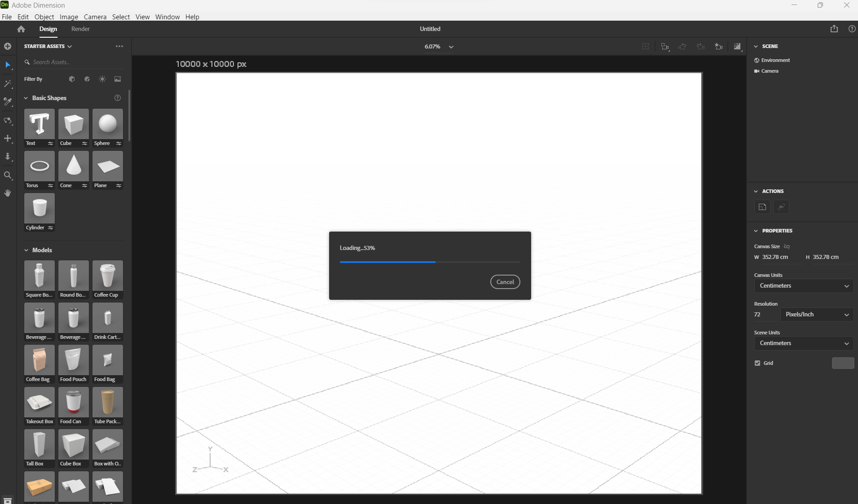The height and width of the screenshot is (504, 858).
Task: Choose the Sampler eyedropper tool
Action: (8, 102)
